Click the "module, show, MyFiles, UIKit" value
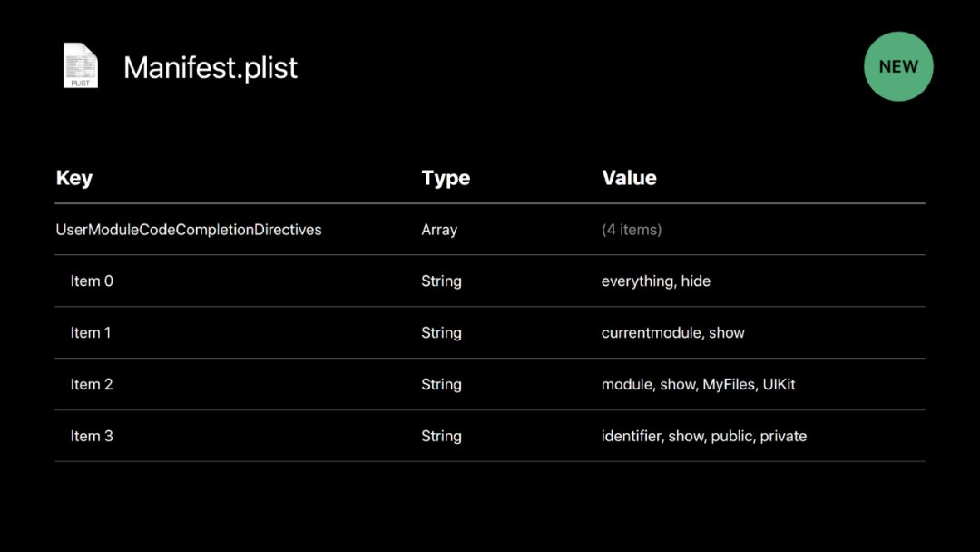 pyautogui.click(x=698, y=385)
